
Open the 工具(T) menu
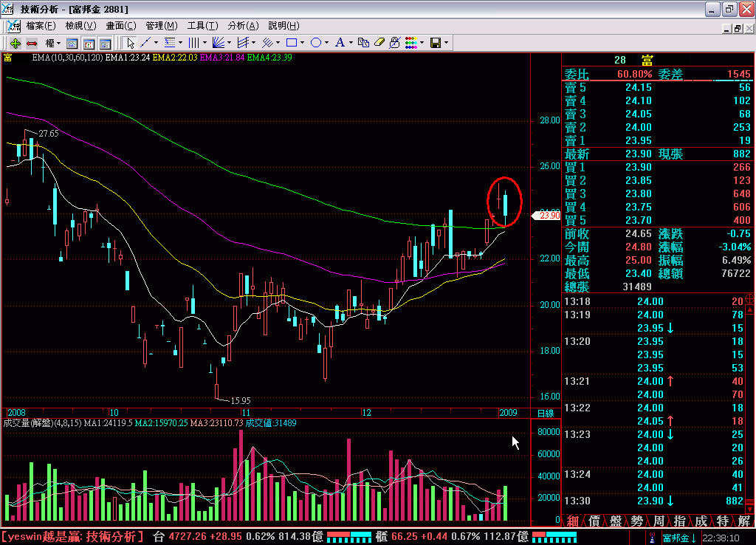click(202, 26)
